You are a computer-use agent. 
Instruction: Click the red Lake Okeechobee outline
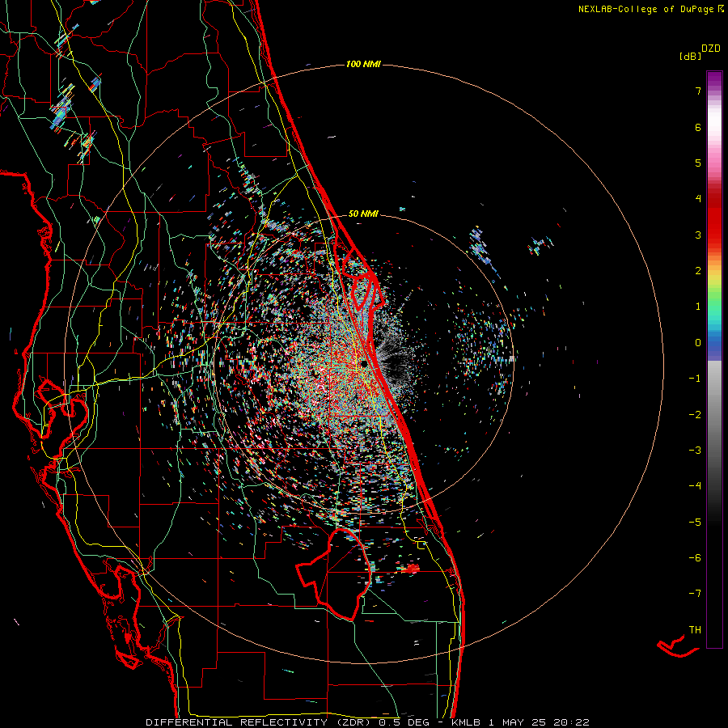coord(334,574)
